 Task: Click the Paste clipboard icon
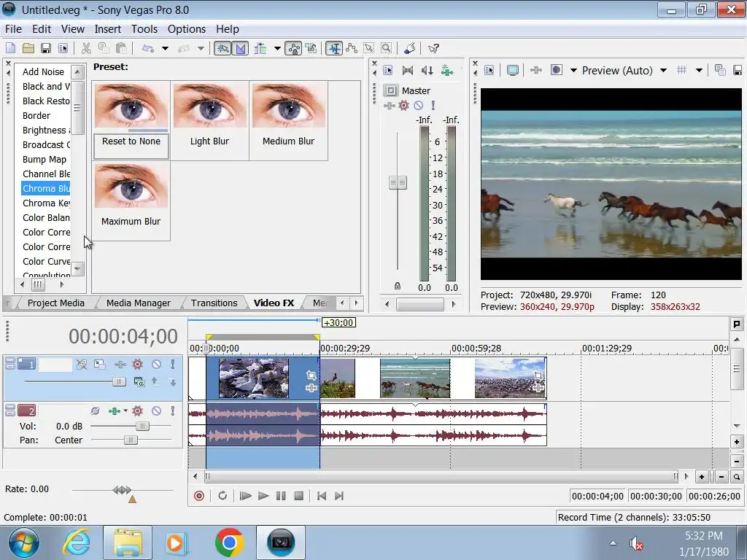pyautogui.click(x=121, y=48)
